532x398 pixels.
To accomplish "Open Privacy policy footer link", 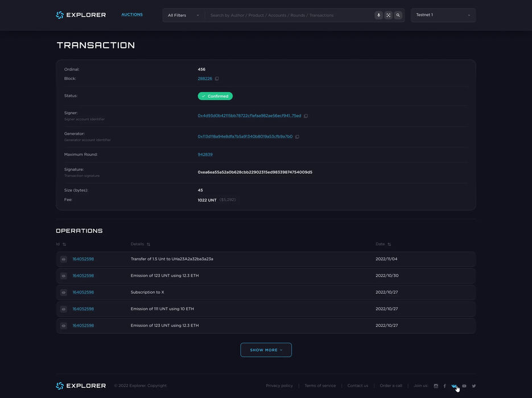I will coord(279,386).
